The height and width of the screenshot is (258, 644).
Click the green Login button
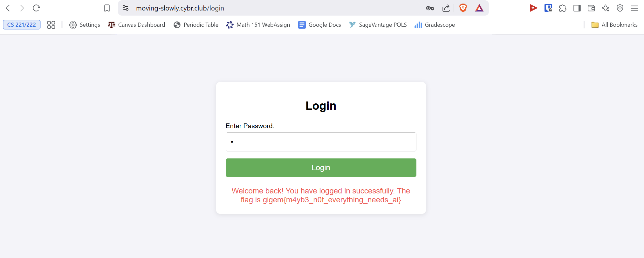321,168
